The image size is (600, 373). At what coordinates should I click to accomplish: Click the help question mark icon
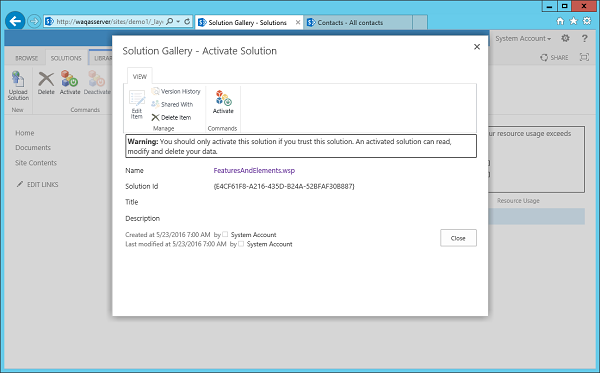584,38
